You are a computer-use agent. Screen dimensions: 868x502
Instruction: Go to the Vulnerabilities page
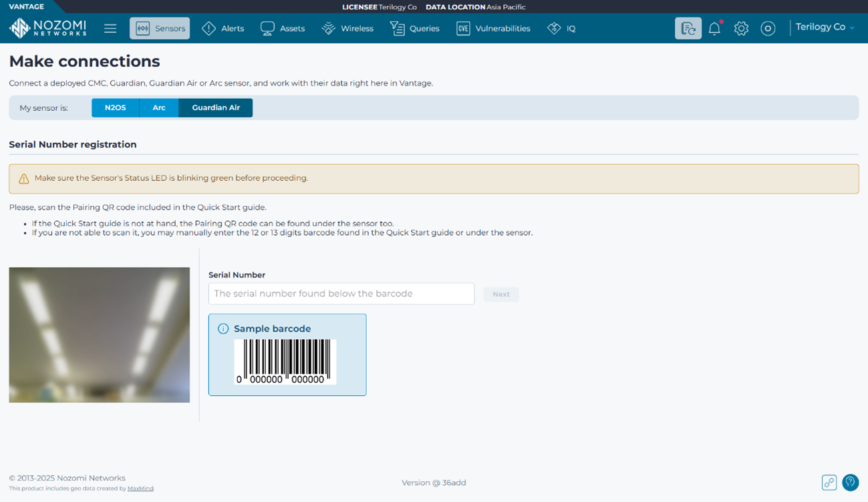494,28
